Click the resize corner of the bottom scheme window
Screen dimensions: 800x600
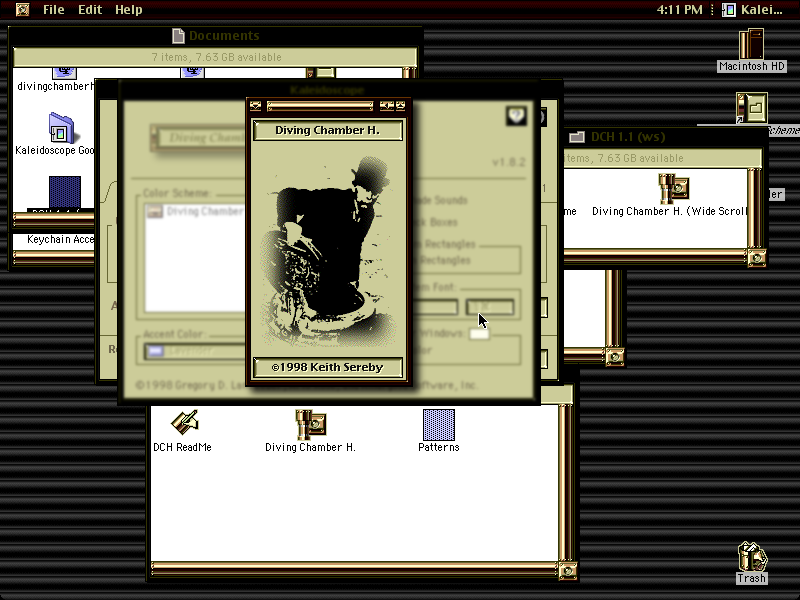click(567, 570)
